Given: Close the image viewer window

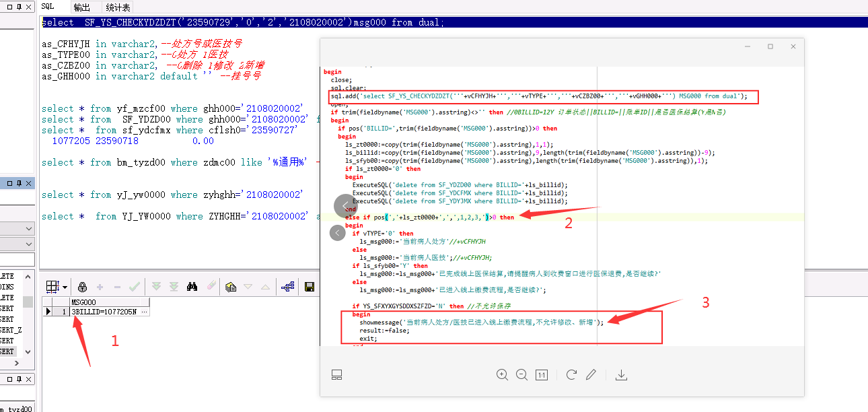Looking at the screenshot, I should click(793, 46).
